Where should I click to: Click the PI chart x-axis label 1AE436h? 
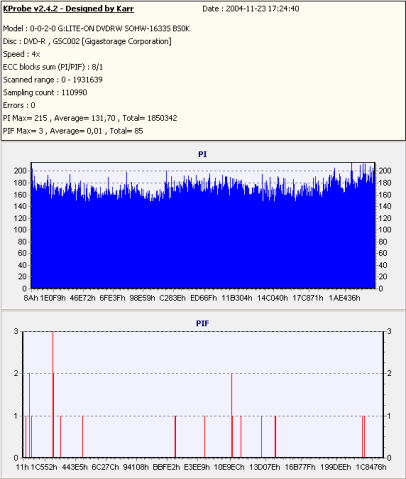tap(344, 298)
